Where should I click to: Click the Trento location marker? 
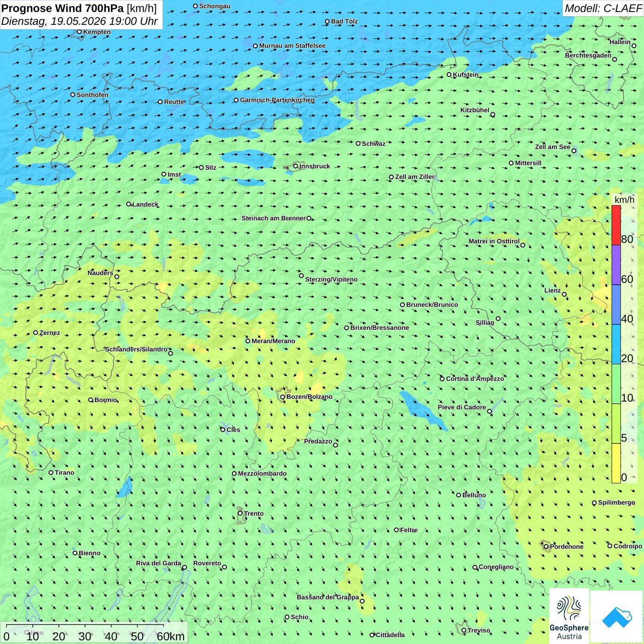pos(240,513)
